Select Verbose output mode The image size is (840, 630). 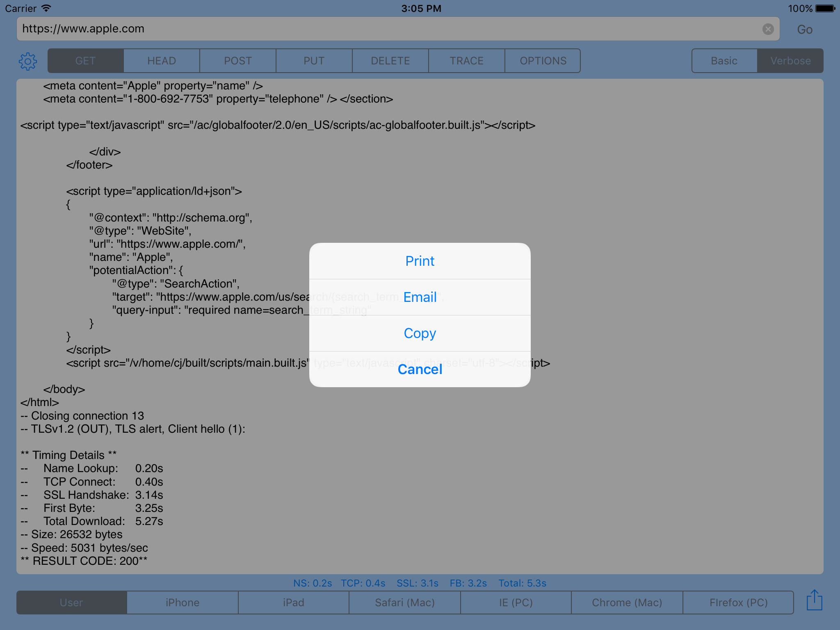(790, 61)
